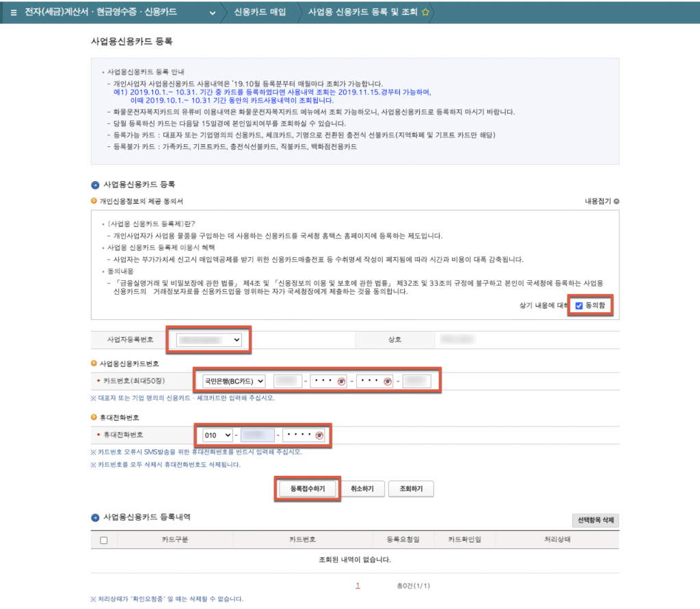Click the 선택항목 삭제 button
Viewport: 700px width, 609px height.
[x=595, y=520]
